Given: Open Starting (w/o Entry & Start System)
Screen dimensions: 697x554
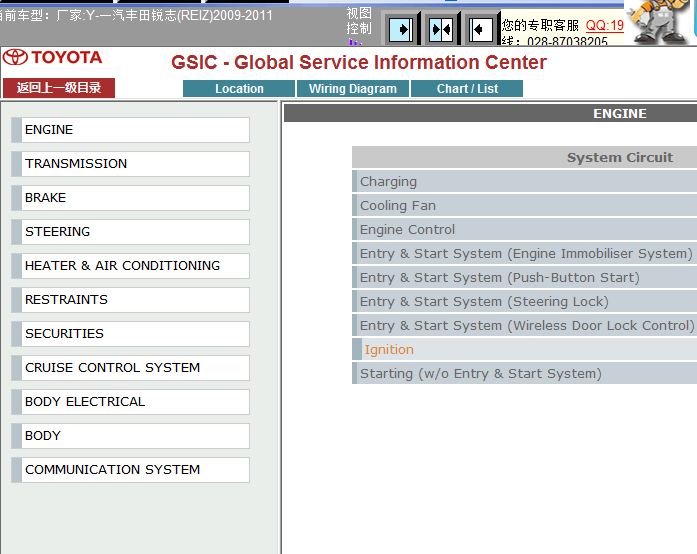Looking at the screenshot, I should (x=525, y=373).
